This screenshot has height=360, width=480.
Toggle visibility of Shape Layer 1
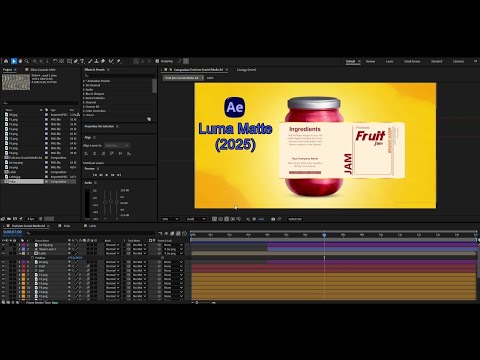pos(3,249)
